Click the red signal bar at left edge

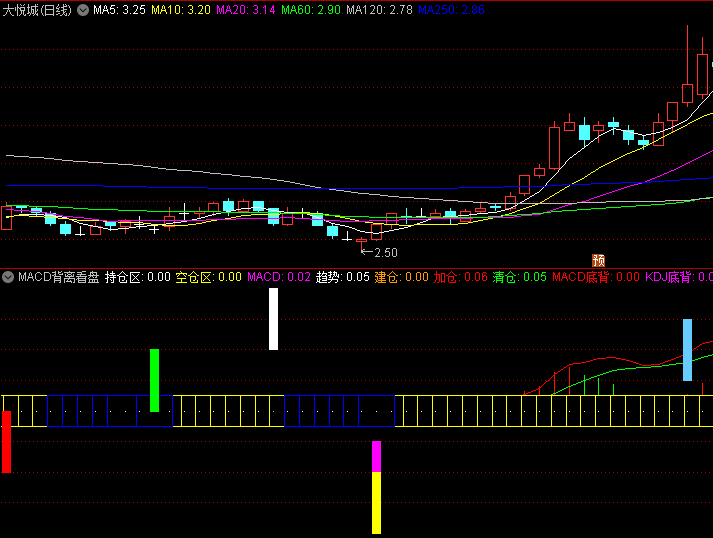click(x=6, y=442)
